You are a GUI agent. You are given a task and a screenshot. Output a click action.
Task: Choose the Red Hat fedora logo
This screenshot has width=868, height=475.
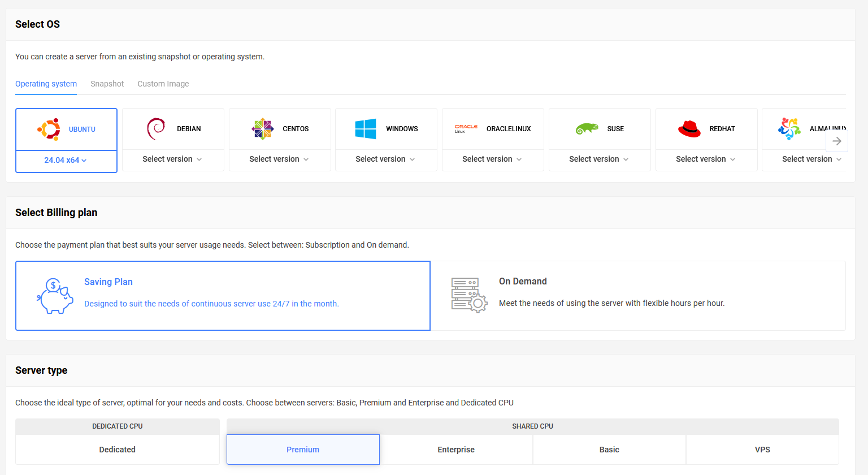click(689, 129)
